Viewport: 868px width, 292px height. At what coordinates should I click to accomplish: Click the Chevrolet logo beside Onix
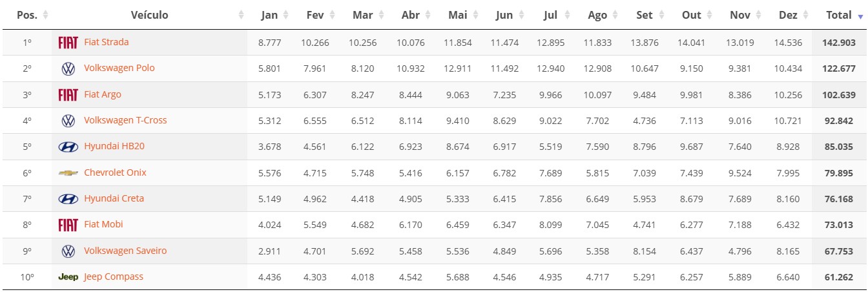click(x=68, y=173)
